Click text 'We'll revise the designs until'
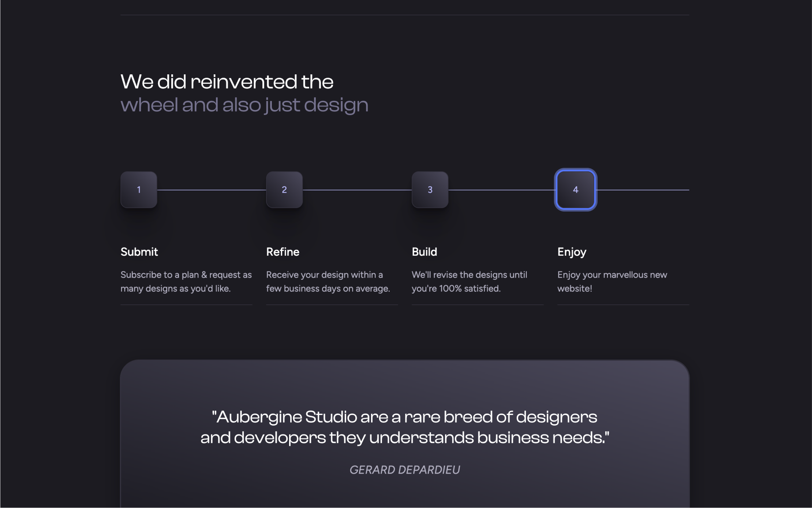 (469, 275)
